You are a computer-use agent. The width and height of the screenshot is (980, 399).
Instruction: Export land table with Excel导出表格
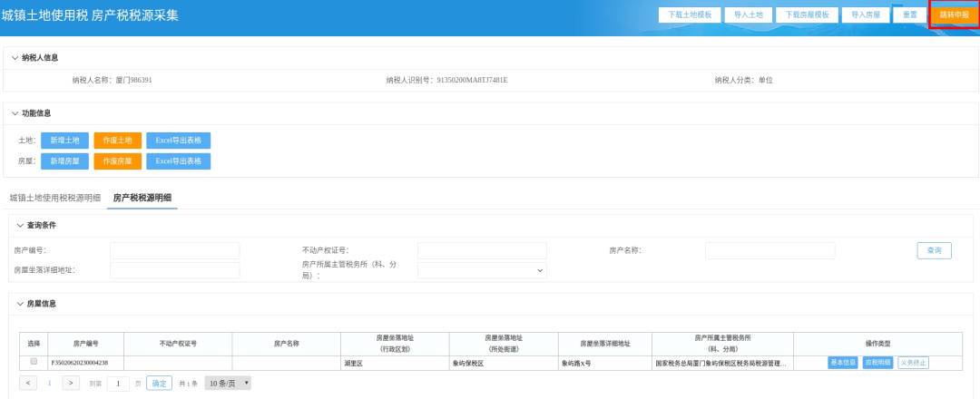tap(179, 141)
